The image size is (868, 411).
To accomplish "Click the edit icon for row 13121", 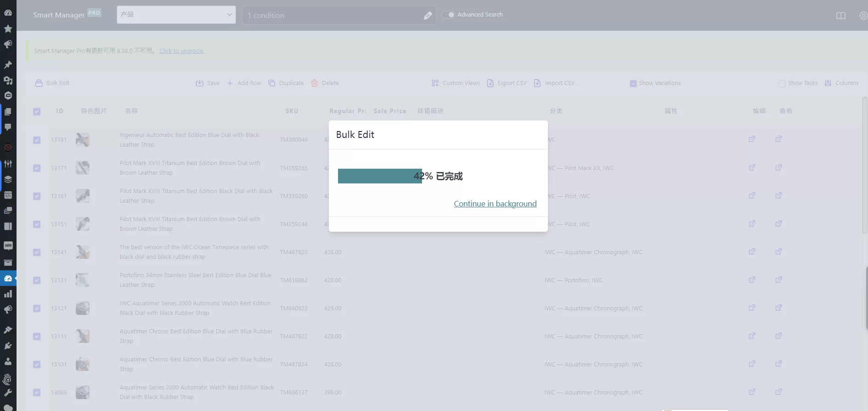I will coord(752,308).
